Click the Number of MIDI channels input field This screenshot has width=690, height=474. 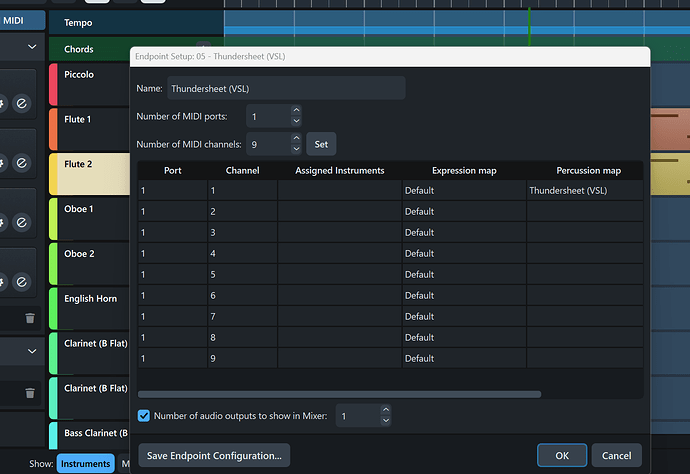[x=269, y=144]
